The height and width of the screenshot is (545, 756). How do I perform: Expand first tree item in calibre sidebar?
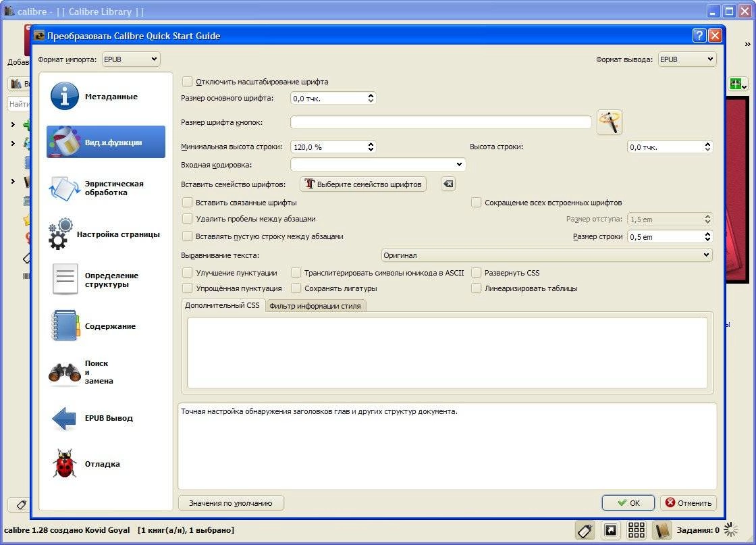(13, 124)
